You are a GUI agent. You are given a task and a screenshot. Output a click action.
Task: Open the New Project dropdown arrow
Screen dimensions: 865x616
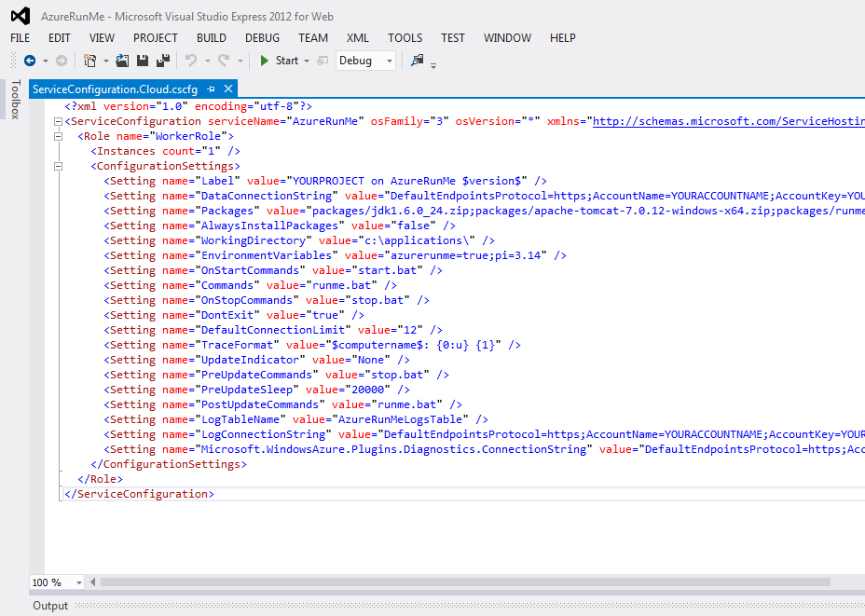pos(105,61)
